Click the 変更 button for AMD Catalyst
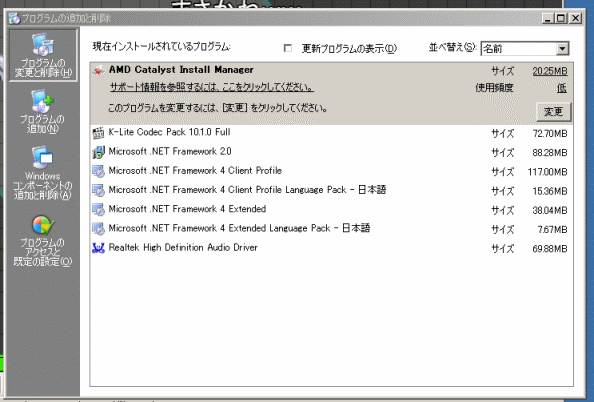The height and width of the screenshot is (402, 594). point(553,111)
